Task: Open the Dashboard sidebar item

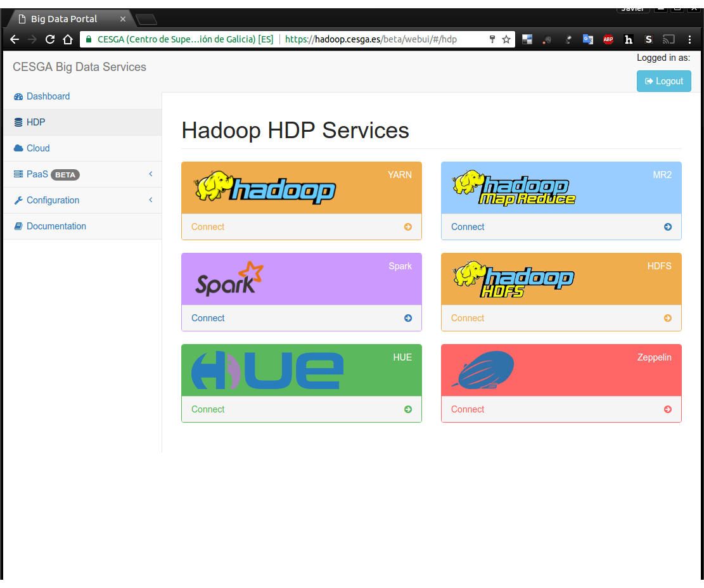Action: click(x=82, y=96)
